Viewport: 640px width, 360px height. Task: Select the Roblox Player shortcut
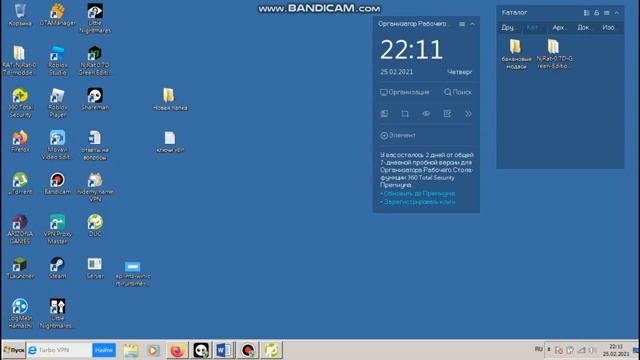tap(58, 103)
